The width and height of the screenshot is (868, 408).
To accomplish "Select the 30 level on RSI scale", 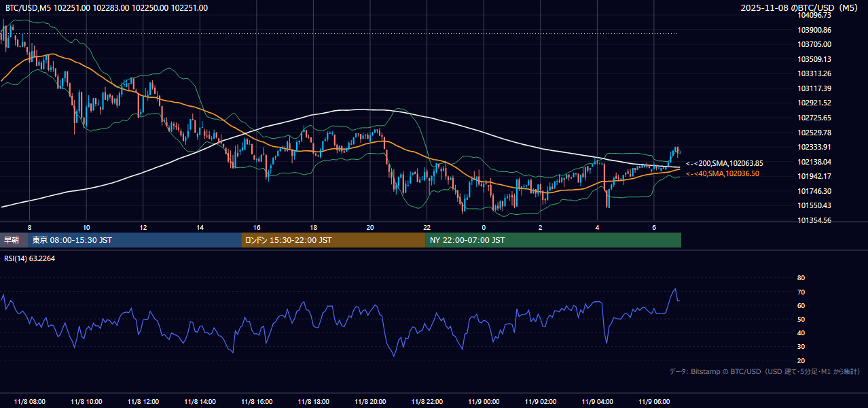I will [x=801, y=346].
